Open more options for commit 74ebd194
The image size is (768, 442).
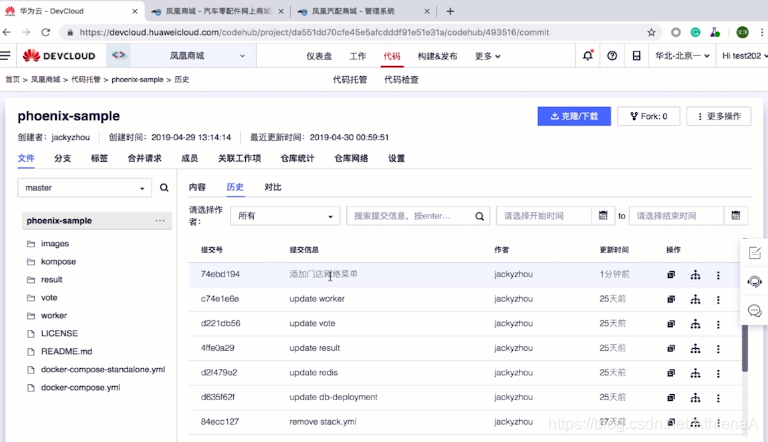coord(718,275)
